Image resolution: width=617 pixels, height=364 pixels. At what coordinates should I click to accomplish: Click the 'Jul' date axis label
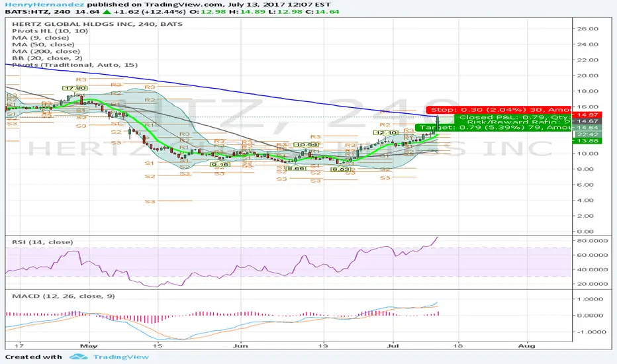[393, 346]
